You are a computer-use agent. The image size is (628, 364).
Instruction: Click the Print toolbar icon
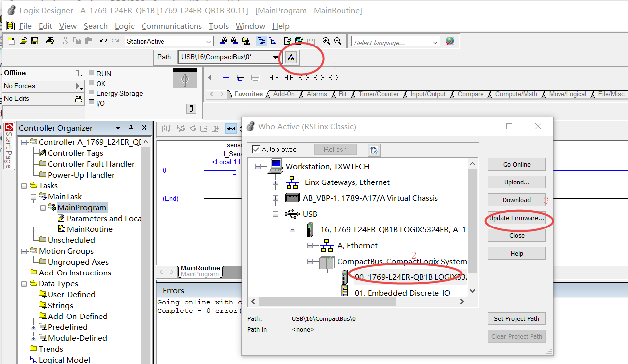pos(49,41)
